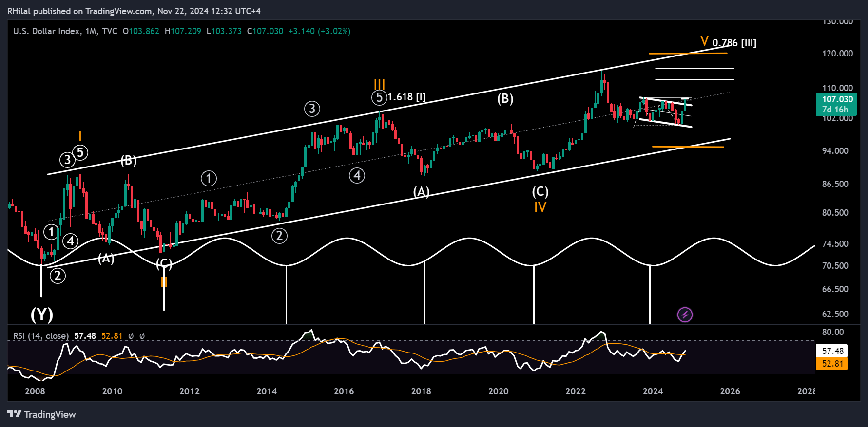Select the circled 5 beside the 1.618 label
Screen dimensions: 868x427
tap(380, 97)
